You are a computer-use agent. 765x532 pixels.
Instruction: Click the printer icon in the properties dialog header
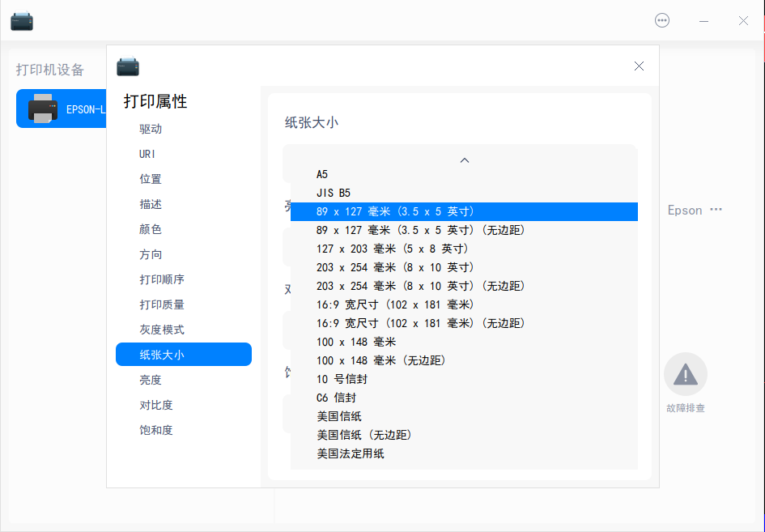pos(127,66)
